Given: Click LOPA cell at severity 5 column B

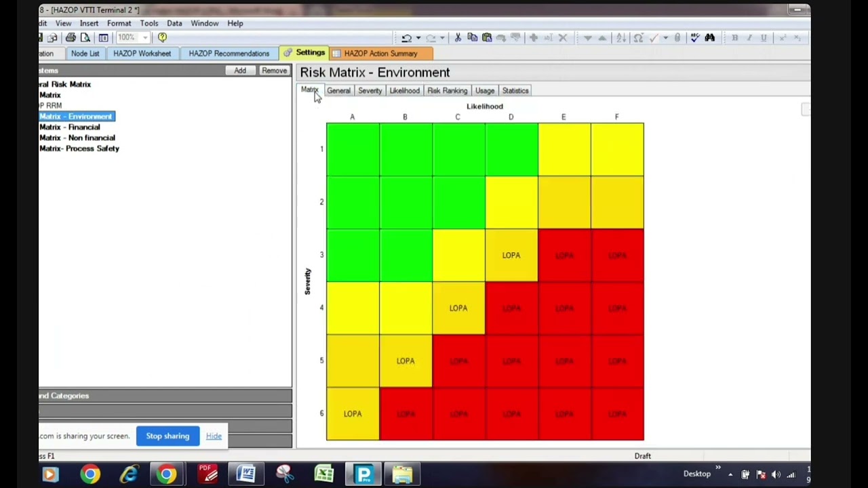Looking at the screenshot, I should pos(406,361).
